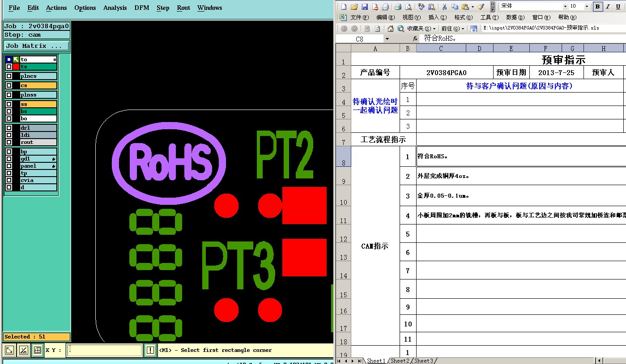626x364 pixels.
Task: Toggle the checkbox for layer 'panel'
Action: (x=9, y=166)
